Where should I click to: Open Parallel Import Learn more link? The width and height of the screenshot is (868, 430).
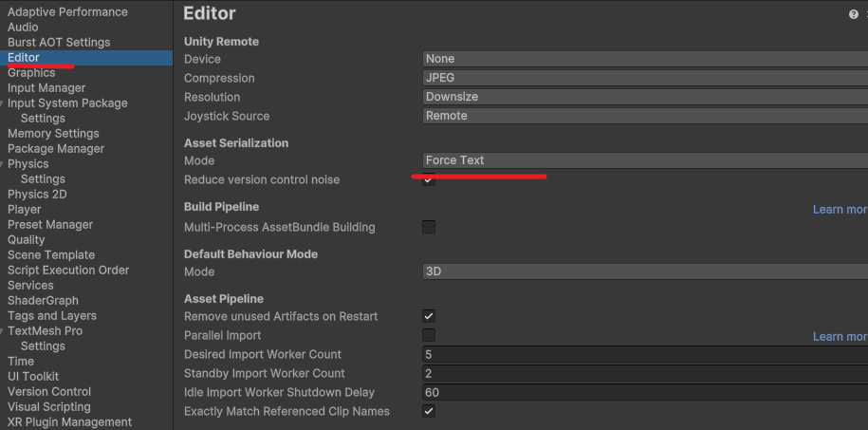[840, 337]
